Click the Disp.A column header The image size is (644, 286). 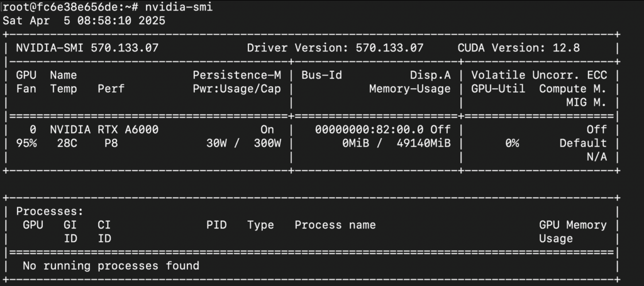pyautogui.click(x=430, y=75)
